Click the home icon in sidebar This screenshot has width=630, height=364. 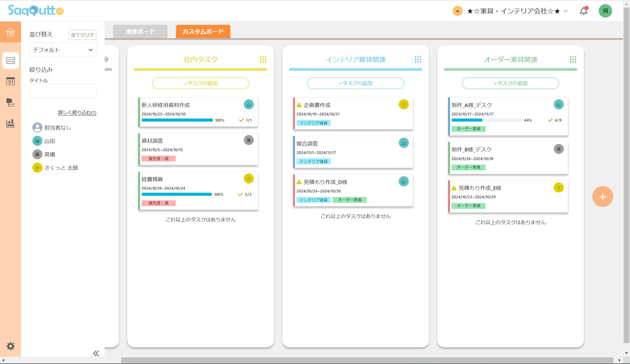click(10, 32)
